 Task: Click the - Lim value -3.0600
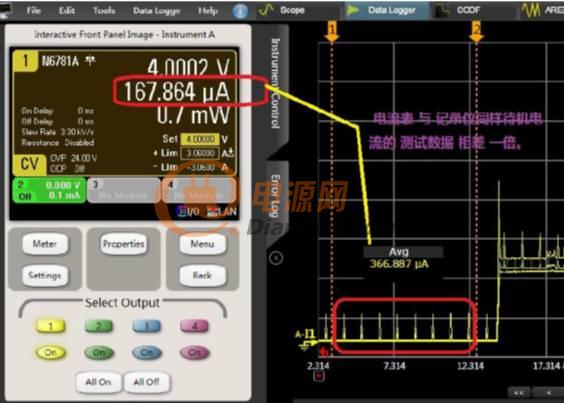pyautogui.click(x=201, y=168)
